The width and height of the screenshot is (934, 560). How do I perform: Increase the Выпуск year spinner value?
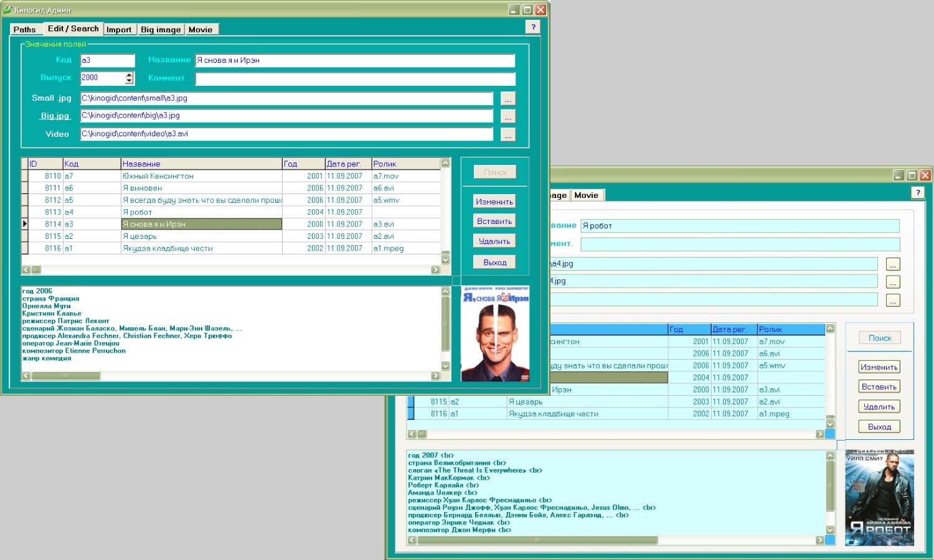pyautogui.click(x=129, y=75)
